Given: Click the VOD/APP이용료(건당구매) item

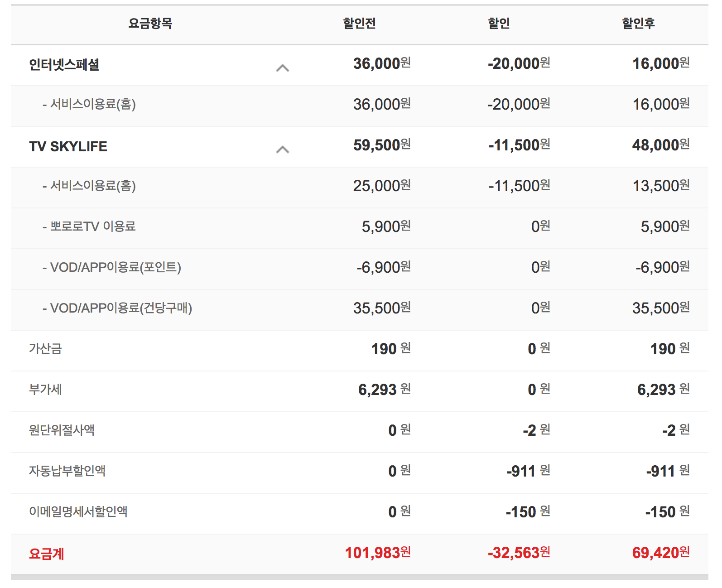Looking at the screenshot, I should 120,308.
